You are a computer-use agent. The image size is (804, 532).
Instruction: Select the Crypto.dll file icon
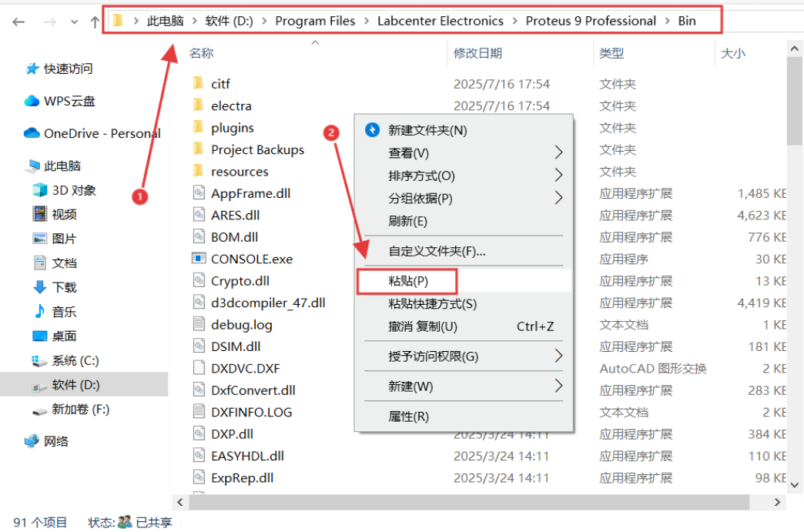click(199, 280)
